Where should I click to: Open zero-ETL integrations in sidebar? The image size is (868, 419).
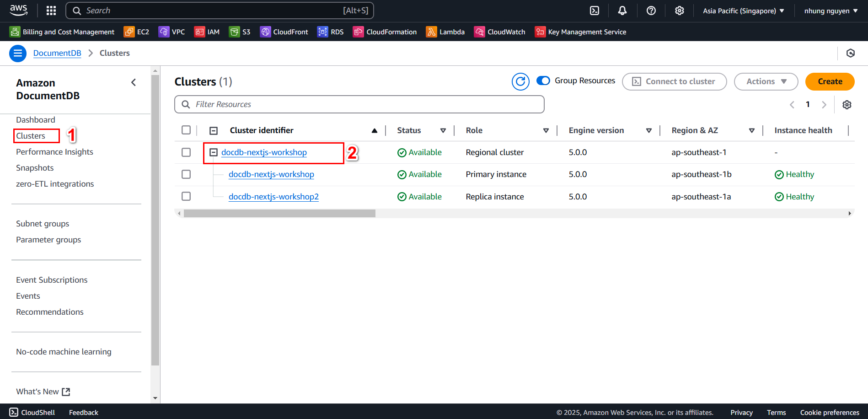[x=55, y=184]
